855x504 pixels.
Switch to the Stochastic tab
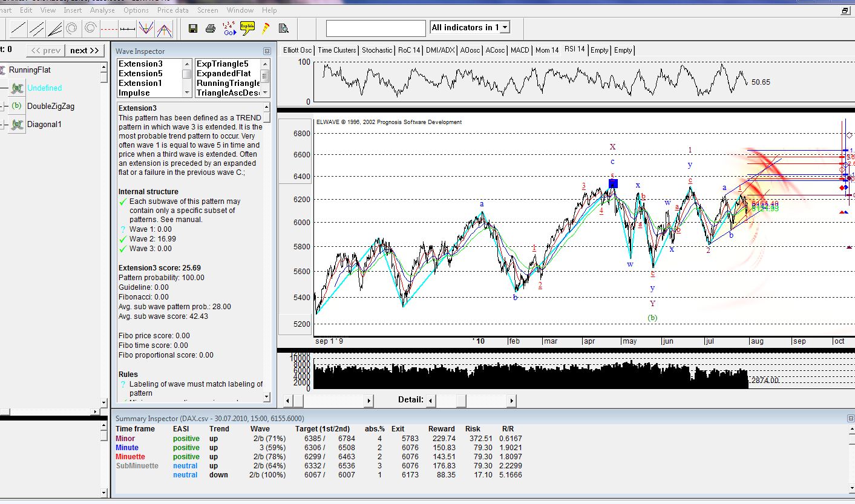(x=377, y=50)
